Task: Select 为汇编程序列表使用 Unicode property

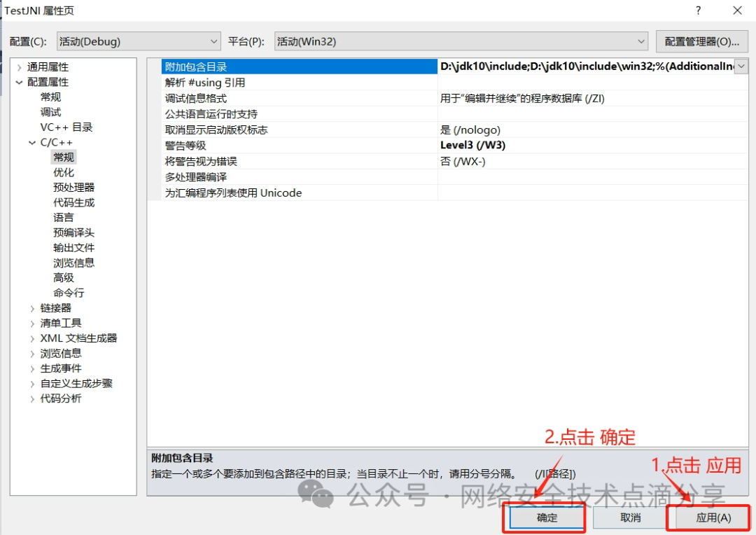Action: [300, 193]
